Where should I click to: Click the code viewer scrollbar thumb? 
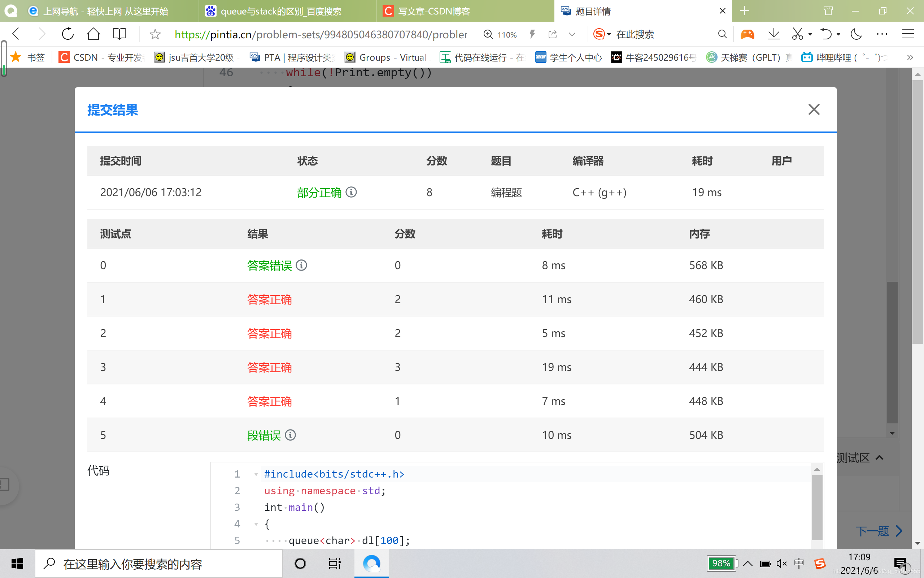817,507
